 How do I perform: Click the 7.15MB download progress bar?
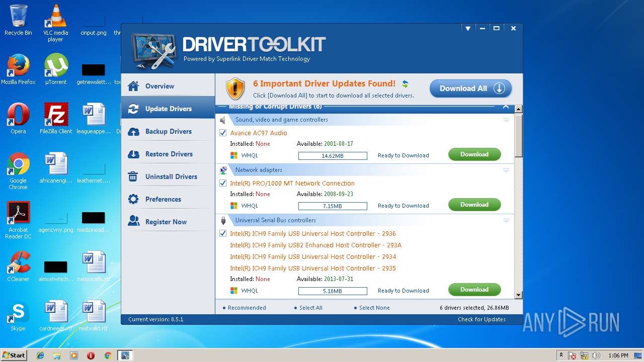(x=333, y=206)
